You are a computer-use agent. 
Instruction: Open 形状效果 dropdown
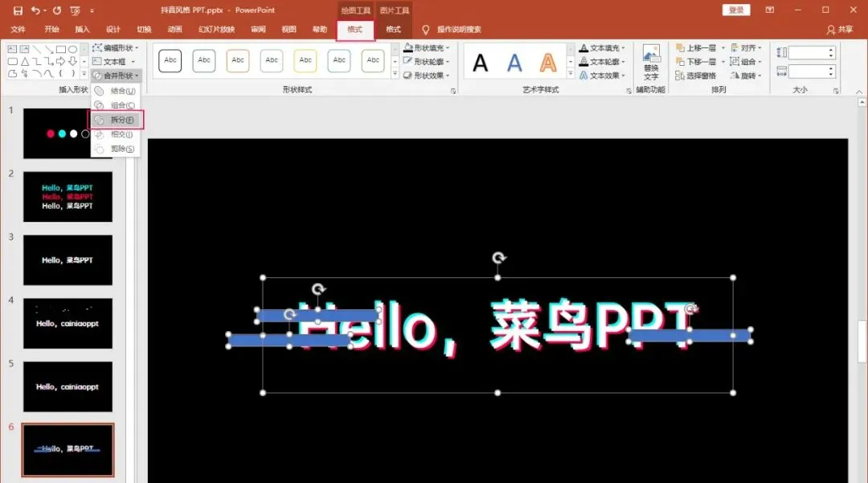tap(426, 76)
